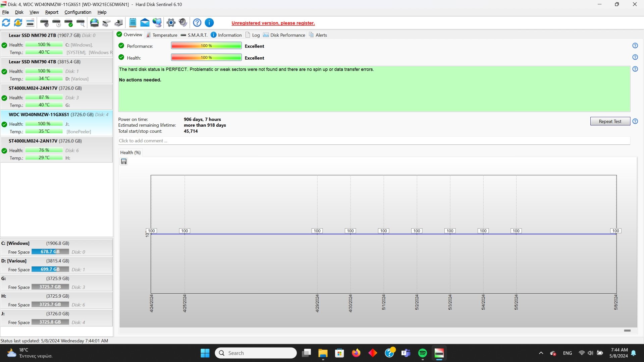
Task: Open the Help menu
Action: (x=102, y=12)
